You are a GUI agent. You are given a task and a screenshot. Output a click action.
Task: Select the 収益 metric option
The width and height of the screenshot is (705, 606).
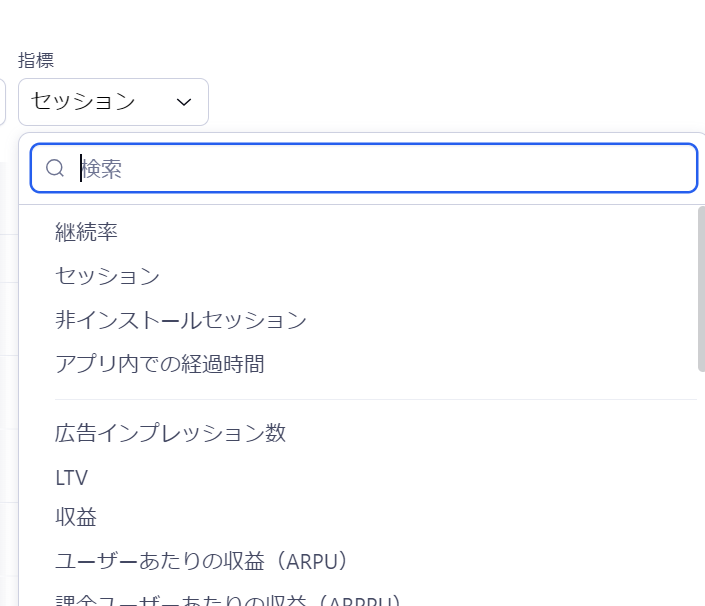point(76,517)
